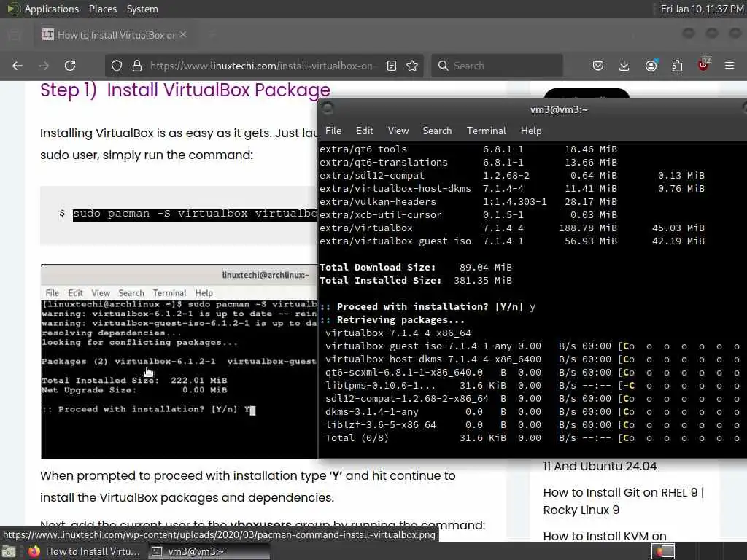The width and height of the screenshot is (747, 560).
Task: Click the terminal window menu icon in title bar
Action: point(328,108)
